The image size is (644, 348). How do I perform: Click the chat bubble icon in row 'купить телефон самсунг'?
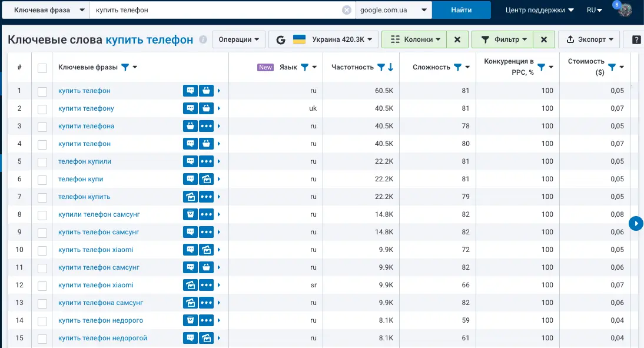pyautogui.click(x=190, y=232)
